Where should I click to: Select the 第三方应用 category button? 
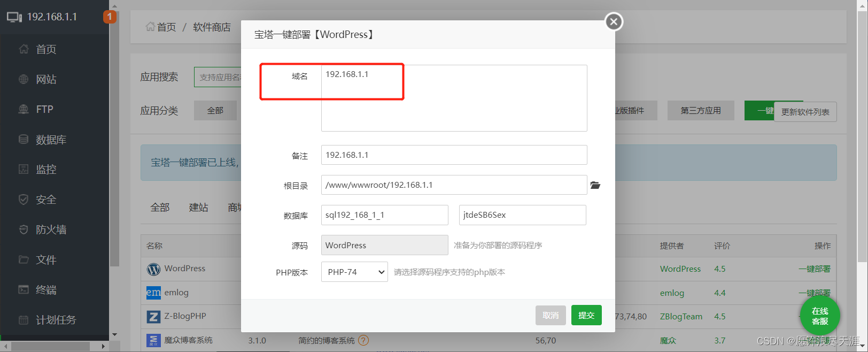pos(701,110)
